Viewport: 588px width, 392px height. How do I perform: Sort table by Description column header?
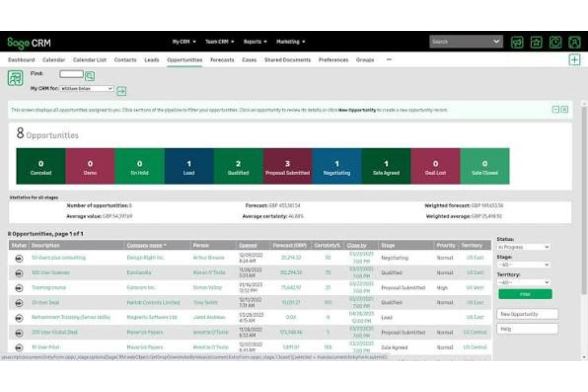coord(45,245)
